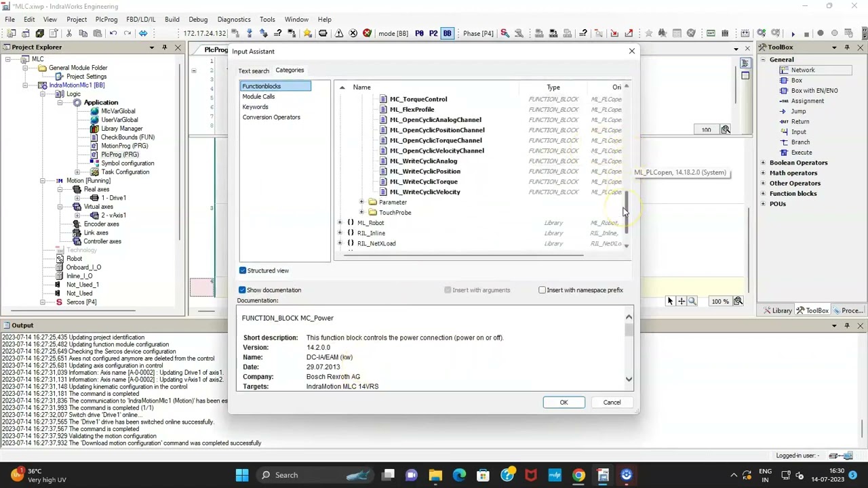
Task: Open the FBD/LD/IL menu
Action: [x=140, y=20]
